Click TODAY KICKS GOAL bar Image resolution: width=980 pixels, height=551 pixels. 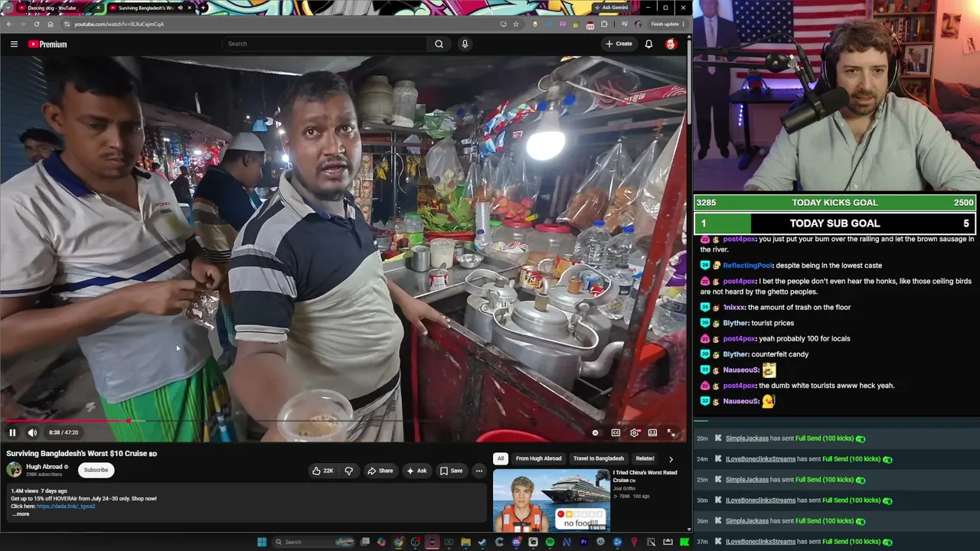tap(835, 203)
